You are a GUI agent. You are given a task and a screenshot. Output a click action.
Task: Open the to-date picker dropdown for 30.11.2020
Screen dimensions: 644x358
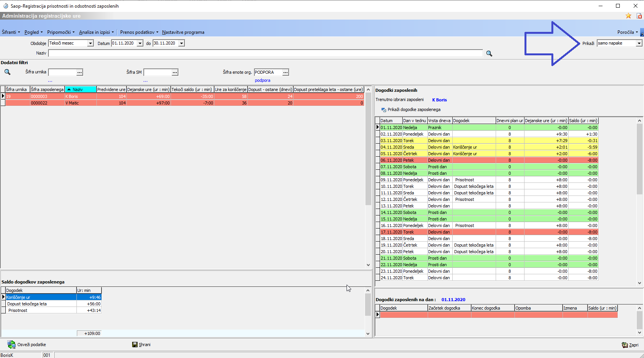coord(182,43)
